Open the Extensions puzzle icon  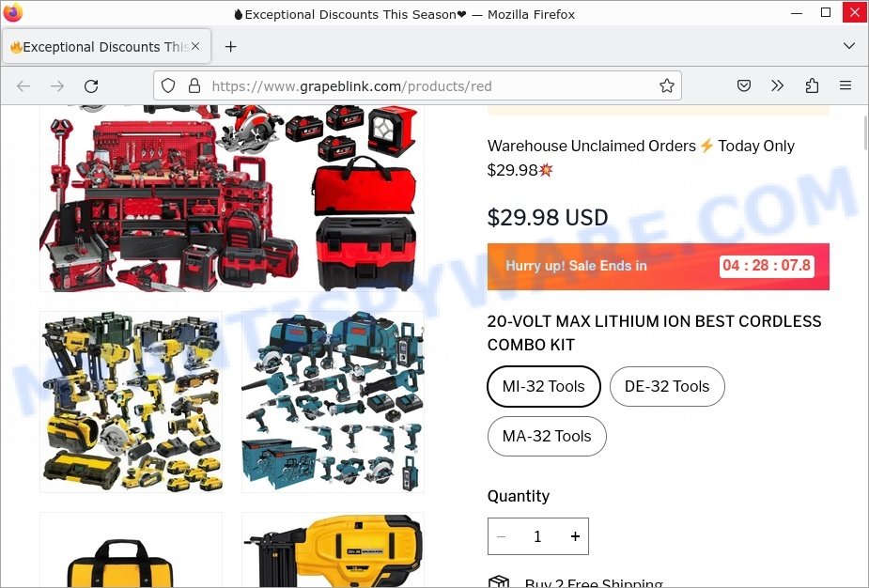[x=812, y=85]
